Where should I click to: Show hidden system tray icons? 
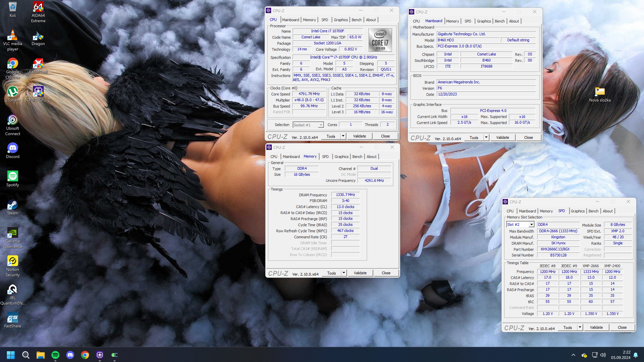click(x=573, y=355)
